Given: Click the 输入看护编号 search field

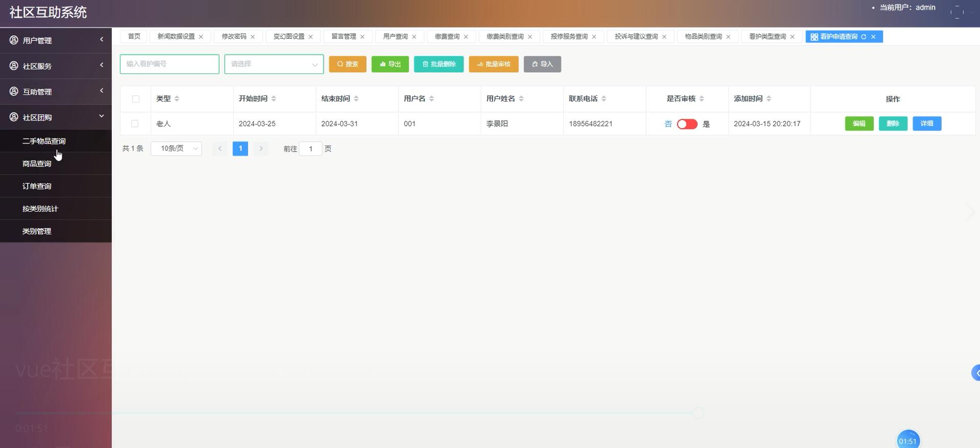Looking at the screenshot, I should (x=169, y=64).
